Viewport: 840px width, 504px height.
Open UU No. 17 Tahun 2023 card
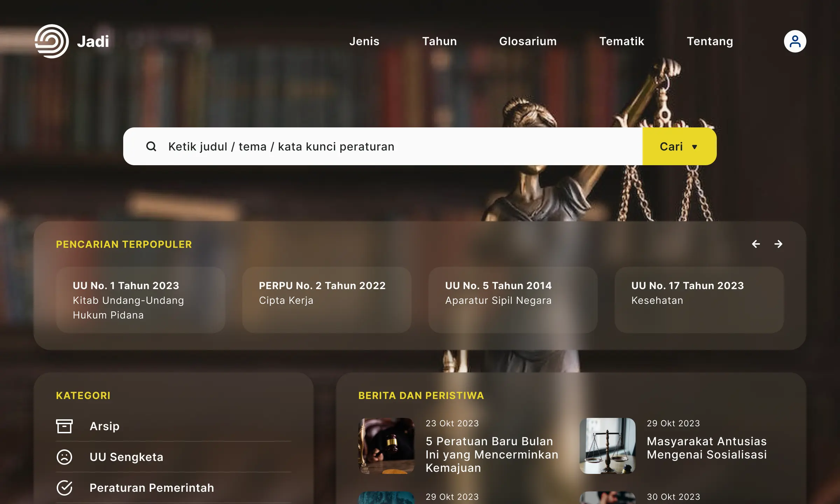(699, 300)
